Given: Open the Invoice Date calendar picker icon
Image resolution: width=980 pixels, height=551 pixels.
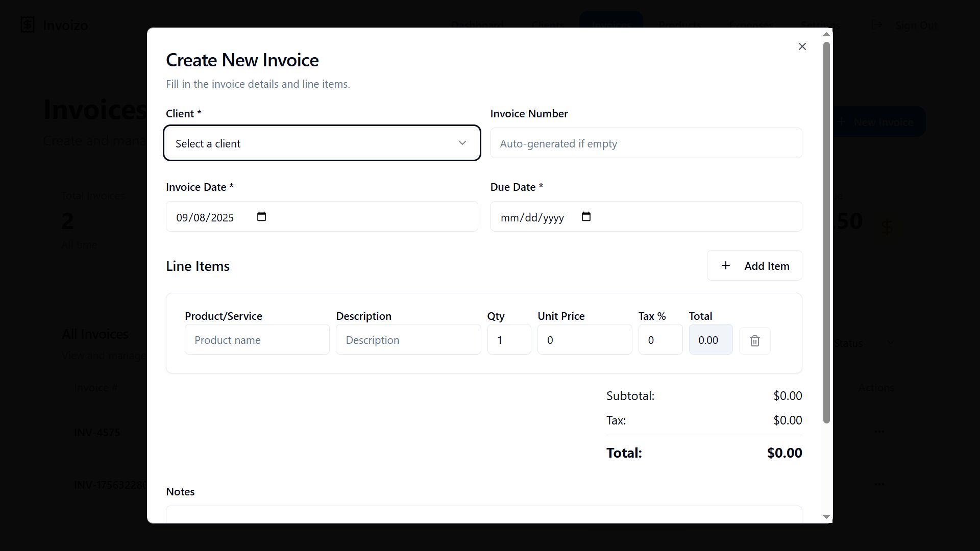Looking at the screenshot, I should (261, 217).
